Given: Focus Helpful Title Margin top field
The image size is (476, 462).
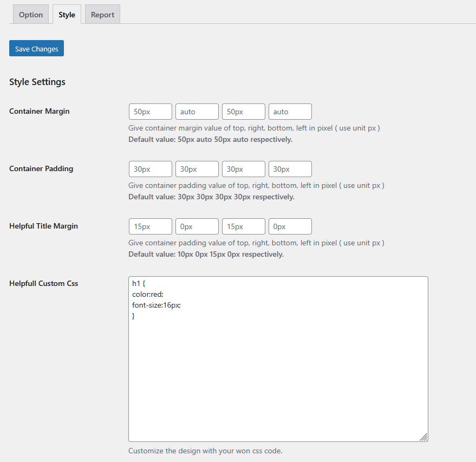Looking at the screenshot, I should pyautogui.click(x=151, y=226).
